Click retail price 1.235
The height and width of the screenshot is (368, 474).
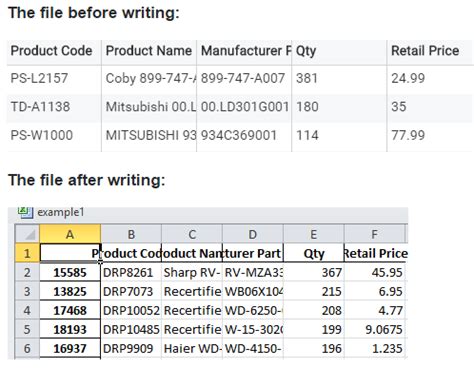tap(374, 348)
